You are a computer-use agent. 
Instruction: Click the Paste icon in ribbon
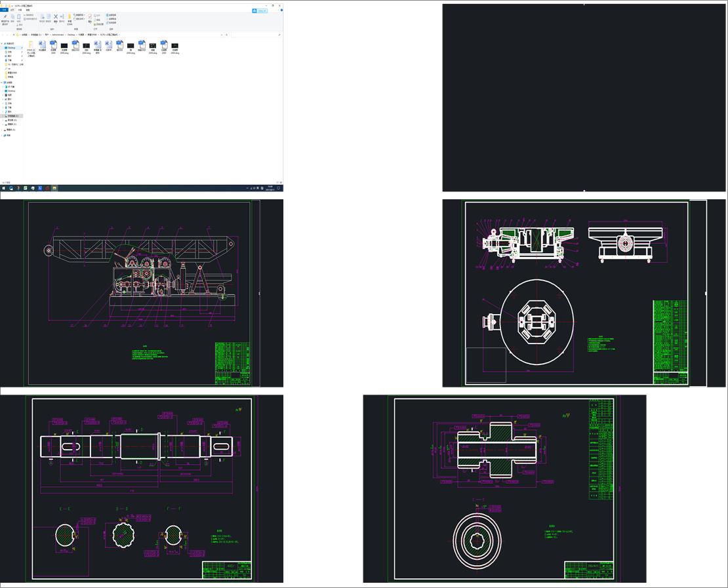pyautogui.click(x=19, y=17)
